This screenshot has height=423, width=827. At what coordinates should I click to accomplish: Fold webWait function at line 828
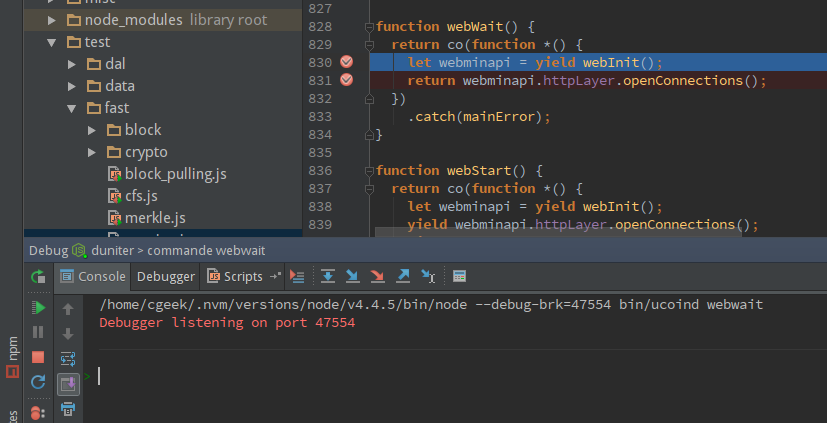[x=369, y=26]
